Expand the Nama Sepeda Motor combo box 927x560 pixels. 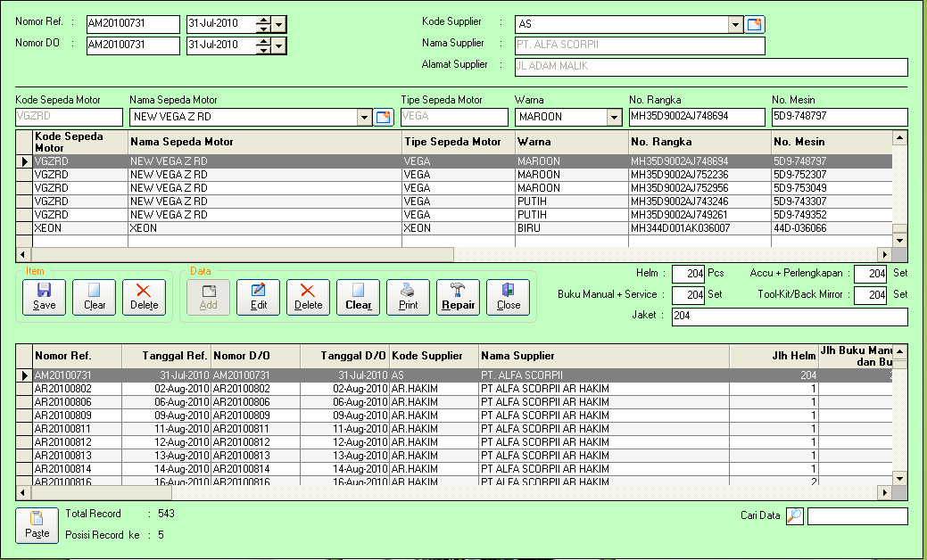pos(364,117)
